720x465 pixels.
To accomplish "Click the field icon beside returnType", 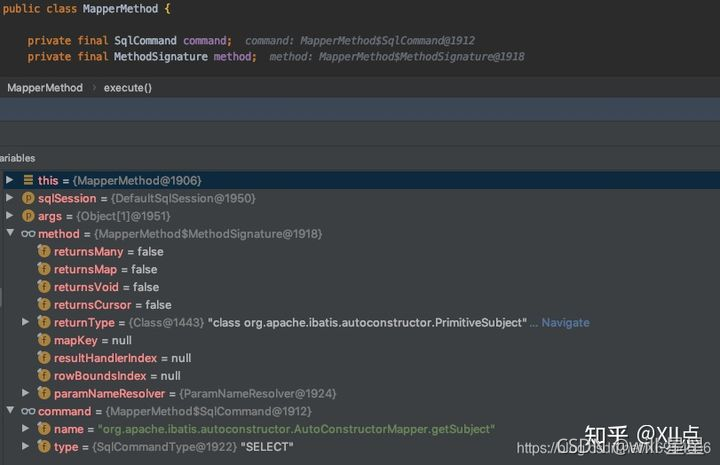I will pos(44,322).
